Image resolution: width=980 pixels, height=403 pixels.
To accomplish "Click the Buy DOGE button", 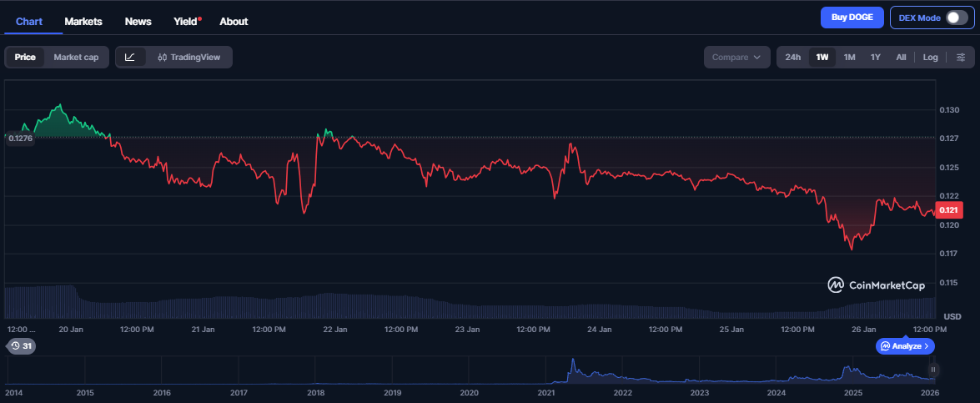I will click(x=852, y=18).
